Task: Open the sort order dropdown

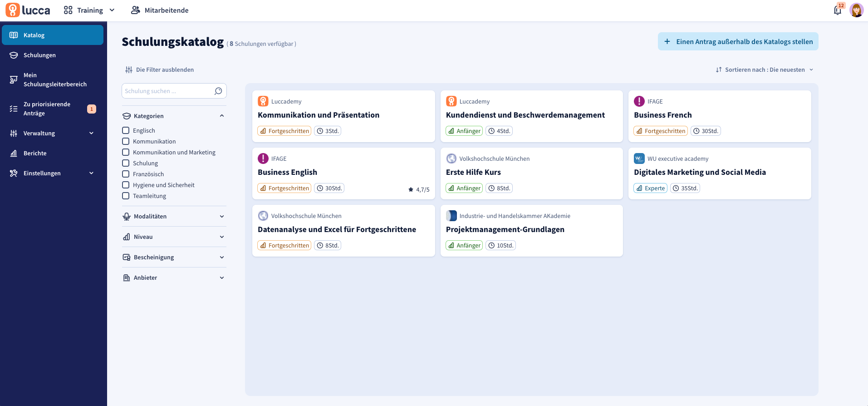Action: tap(765, 70)
